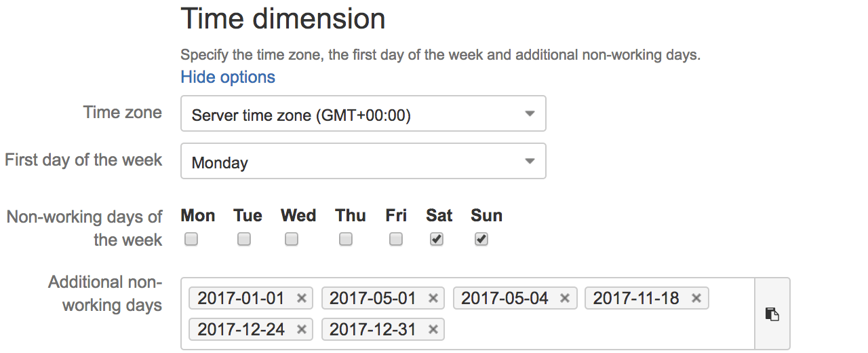
Task: Remove the 2017-05-01 date tag
Action: (x=433, y=298)
